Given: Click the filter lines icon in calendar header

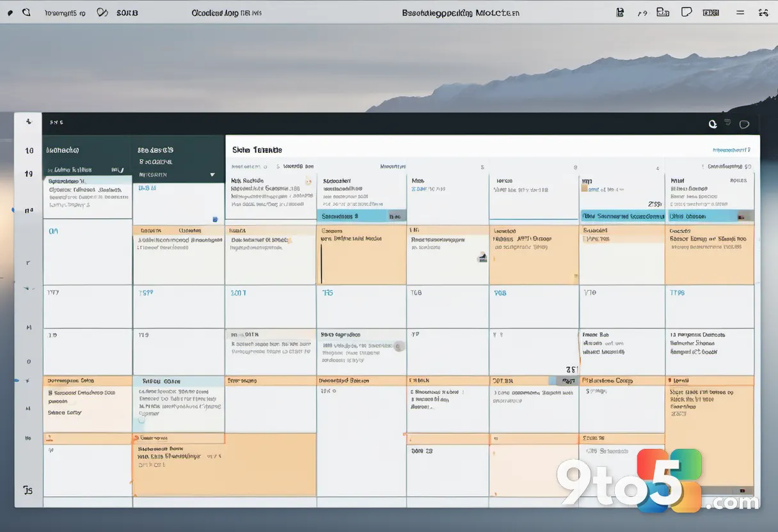Looking at the screenshot, I should [x=727, y=121].
